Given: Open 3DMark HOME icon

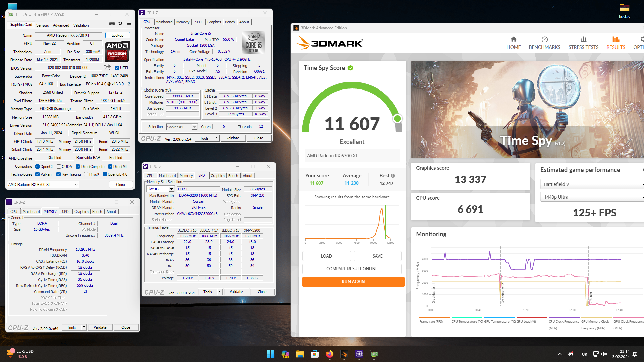Looking at the screenshot, I should pyautogui.click(x=514, y=43).
